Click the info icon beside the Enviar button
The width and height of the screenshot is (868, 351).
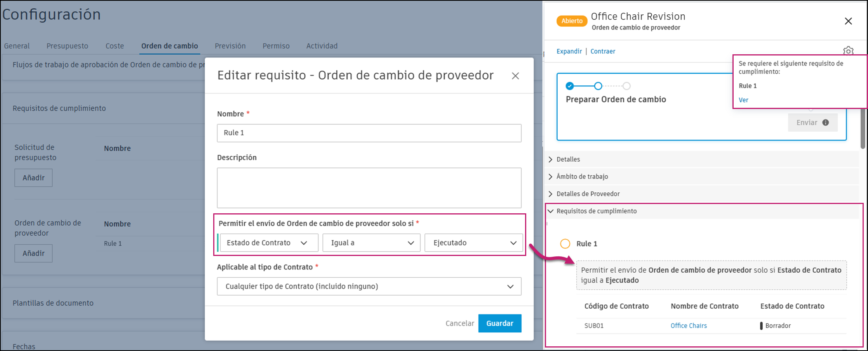coord(825,122)
